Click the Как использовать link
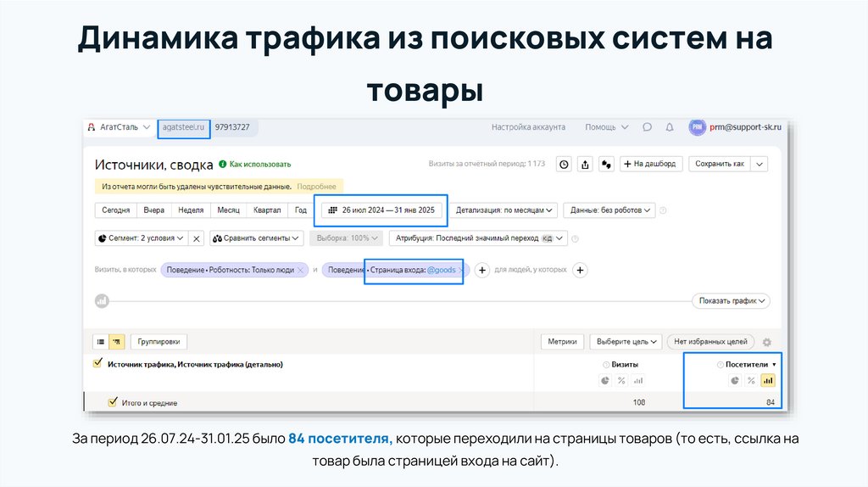The image size is (868, 487). 260,164
